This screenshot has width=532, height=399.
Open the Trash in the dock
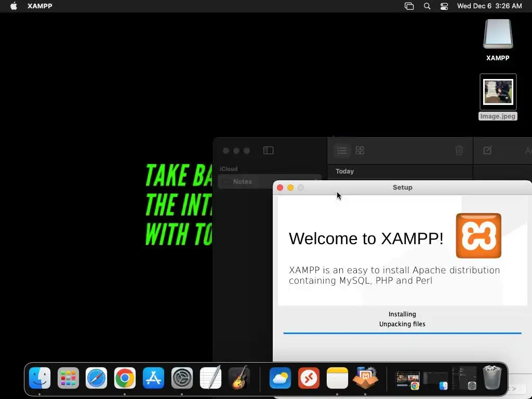(x=492, y=377)
